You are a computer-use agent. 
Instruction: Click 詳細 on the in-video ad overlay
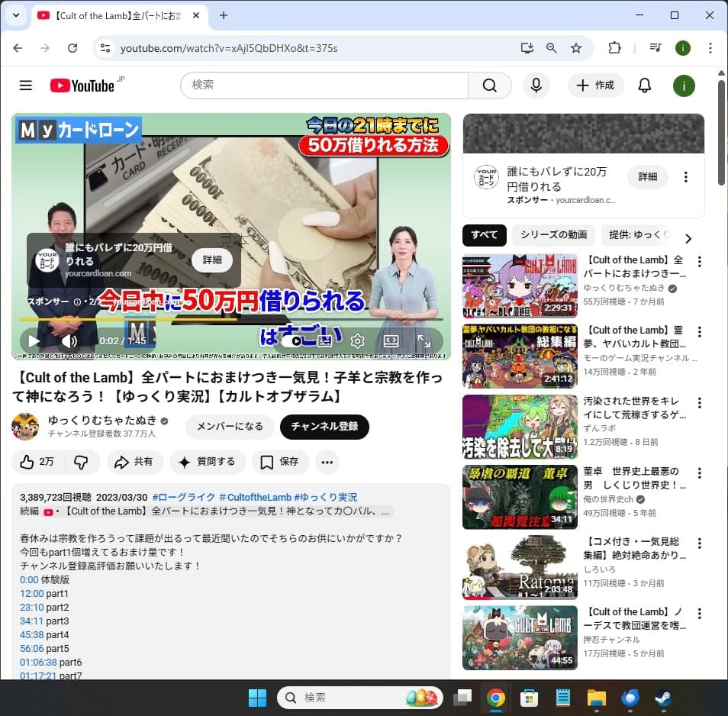pos(211,260)
